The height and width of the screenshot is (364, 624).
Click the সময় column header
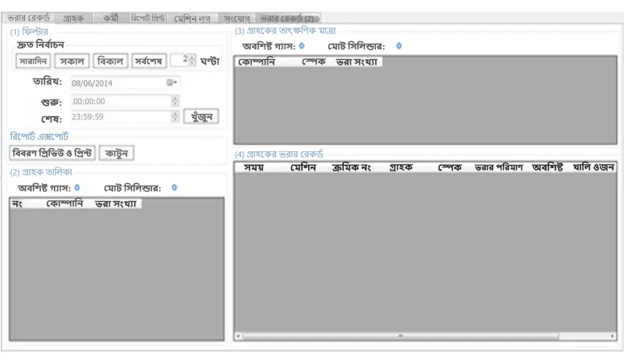(254, 168)
